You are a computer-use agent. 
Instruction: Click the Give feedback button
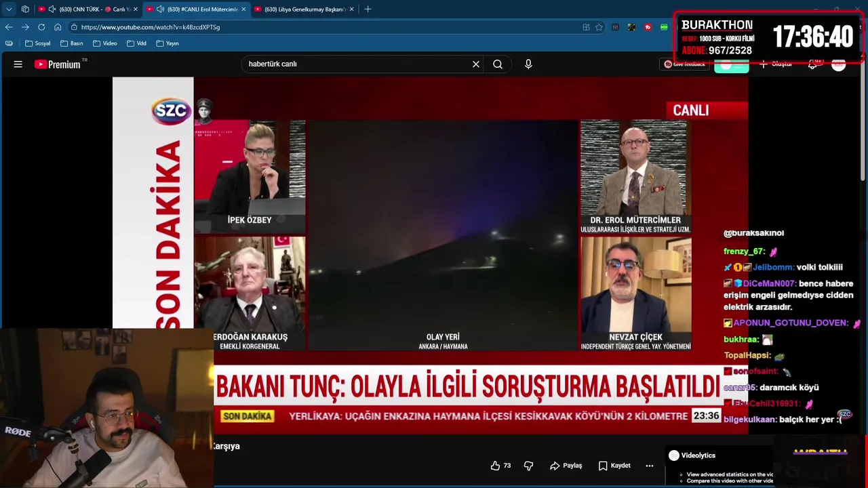pyautogui.click(x=685, y=64)
